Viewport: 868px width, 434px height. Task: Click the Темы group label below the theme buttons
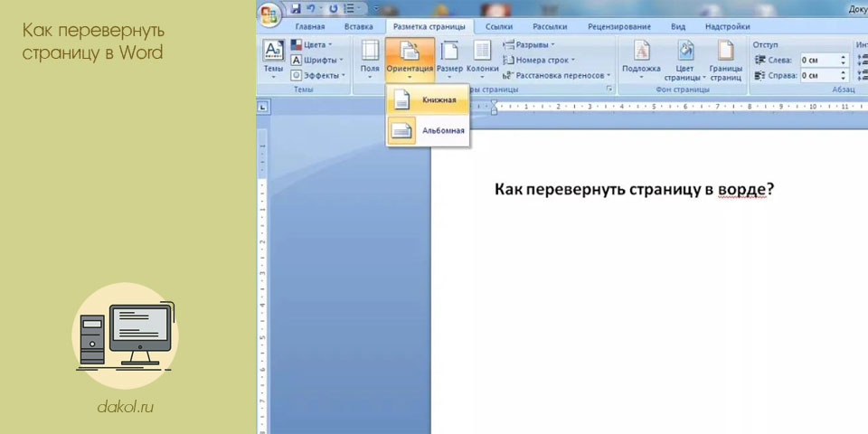click(303, 90)
